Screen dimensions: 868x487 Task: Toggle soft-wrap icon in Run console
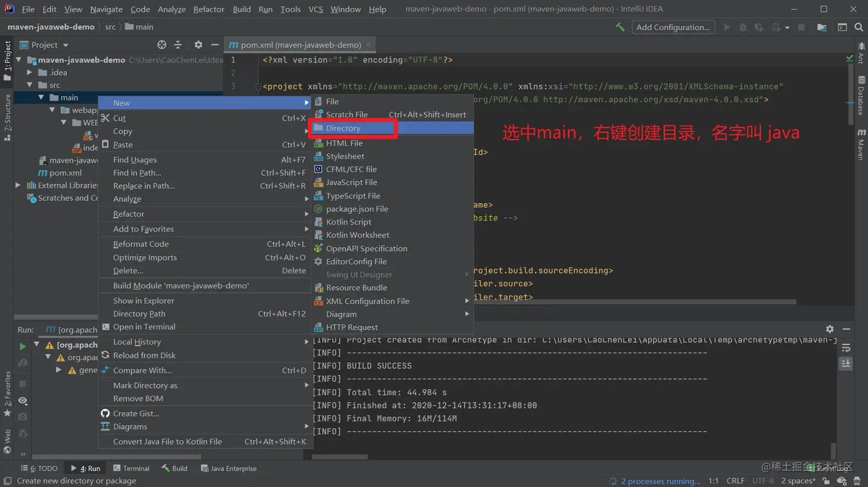846,348
